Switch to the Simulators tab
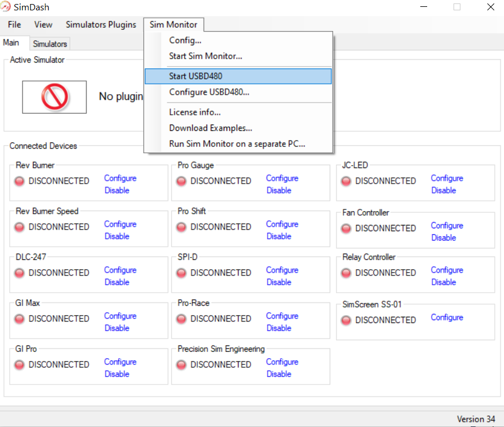 coord(50,44)
